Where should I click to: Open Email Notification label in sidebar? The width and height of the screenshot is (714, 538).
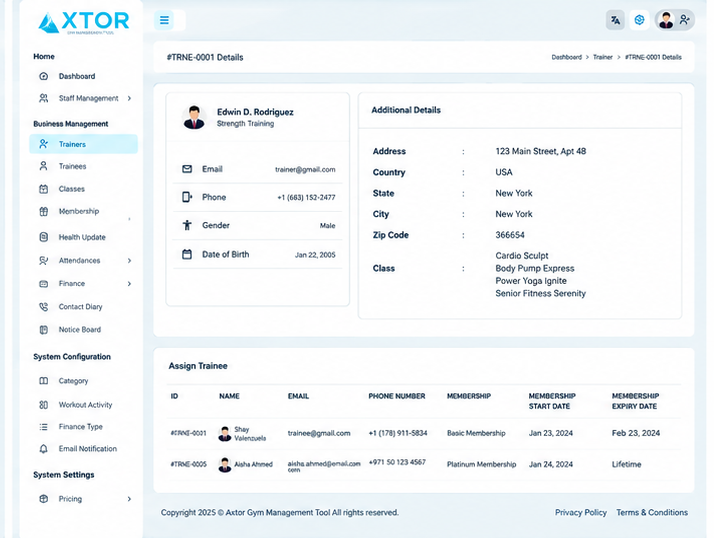click(88, 449)
